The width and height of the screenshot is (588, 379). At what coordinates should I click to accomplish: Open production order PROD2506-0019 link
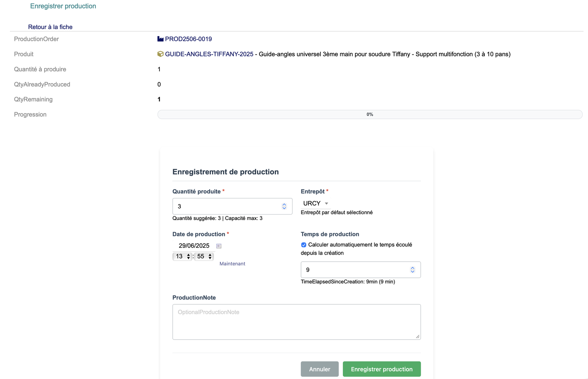(x=188, y=39)
